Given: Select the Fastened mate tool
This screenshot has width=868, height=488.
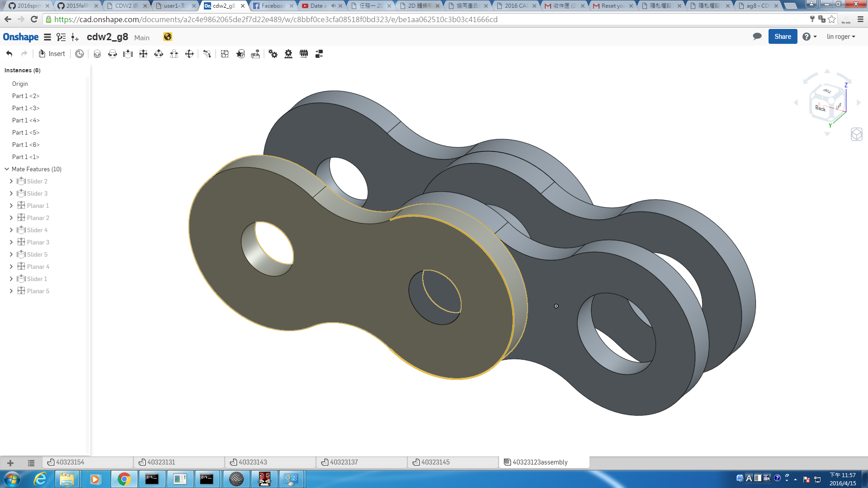Looking at the screenshot, I should coord(97,54).
